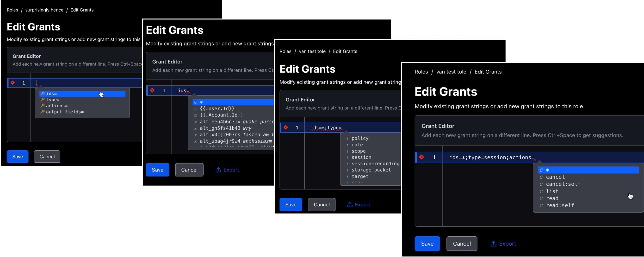Choose '*' in the actions suggestion list
Image resolution: width=644 pixels, height=257 pixels.
tap(588, 170)
